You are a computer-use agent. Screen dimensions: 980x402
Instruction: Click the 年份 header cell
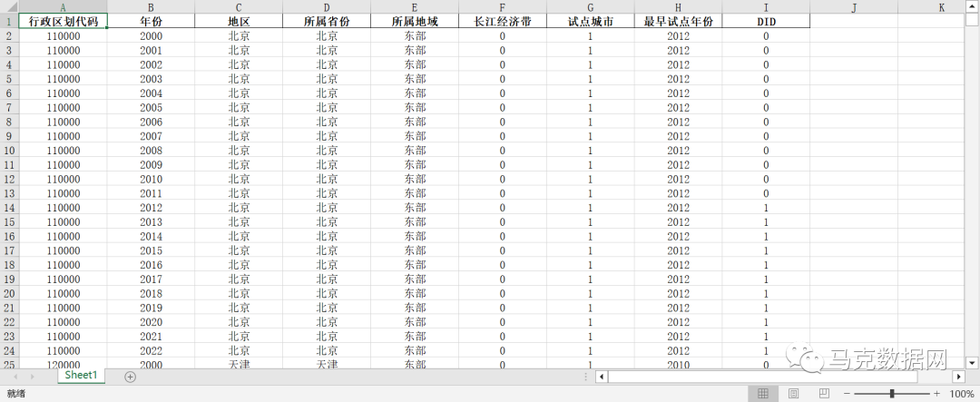point(151,21)
